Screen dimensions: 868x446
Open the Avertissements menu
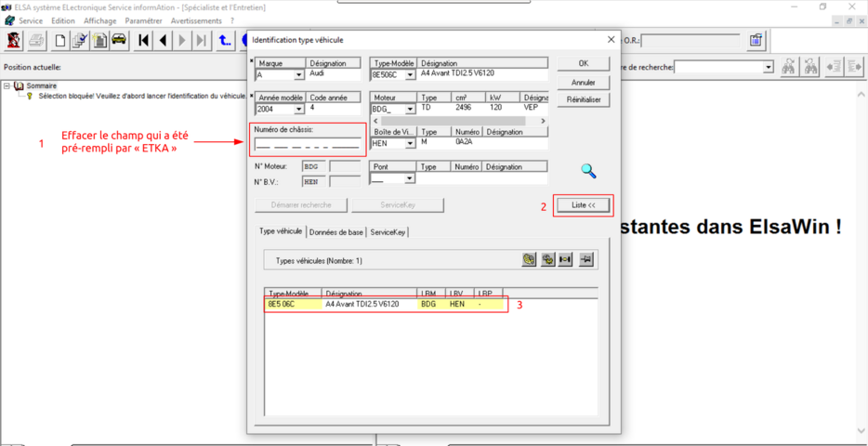196,20
